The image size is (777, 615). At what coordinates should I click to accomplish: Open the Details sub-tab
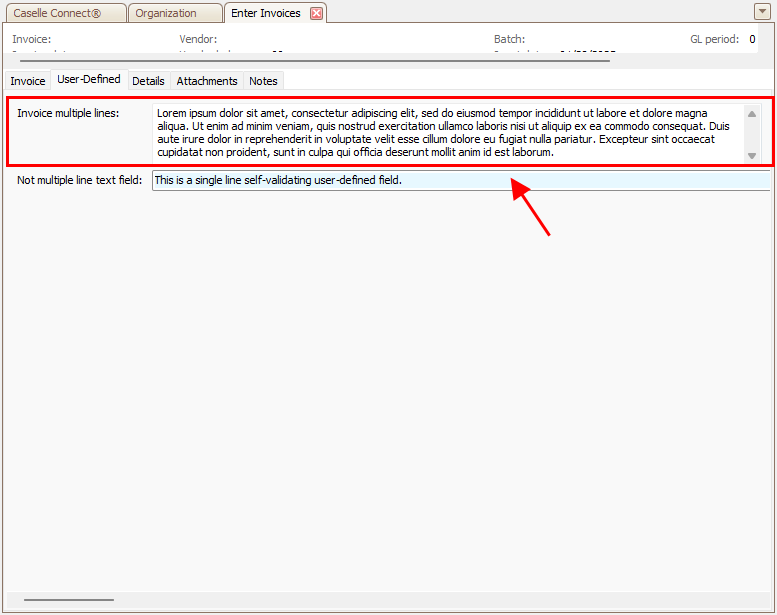(148, 81)
